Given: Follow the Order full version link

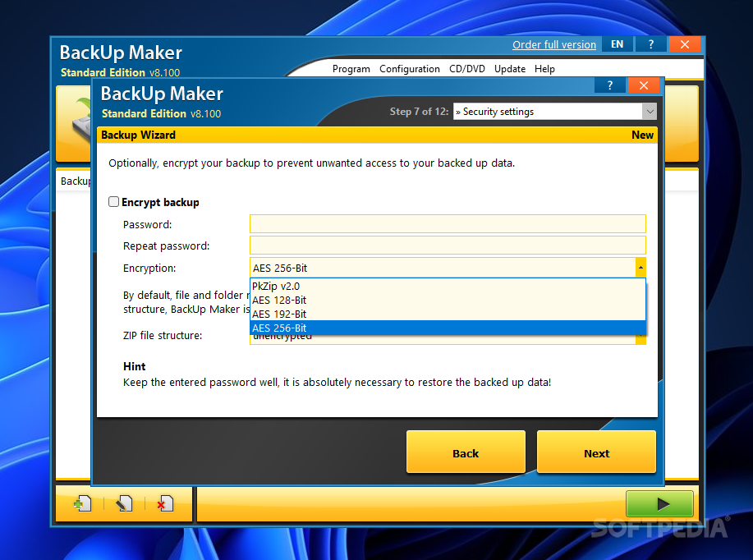Looking at the screenshot, I should click(554, 44).
